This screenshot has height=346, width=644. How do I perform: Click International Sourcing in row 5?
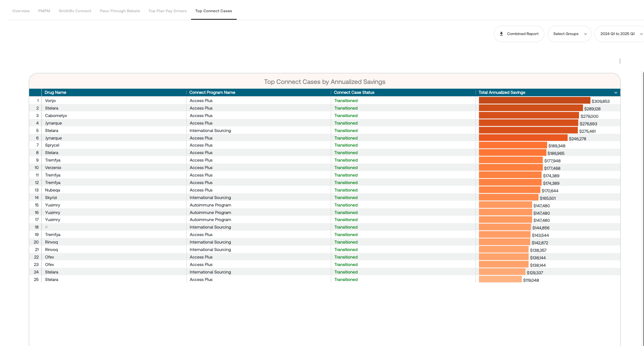click(210, 131)
